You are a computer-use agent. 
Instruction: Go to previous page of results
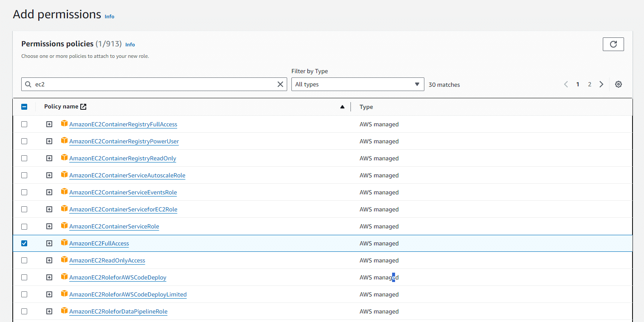tap(566, 84)
